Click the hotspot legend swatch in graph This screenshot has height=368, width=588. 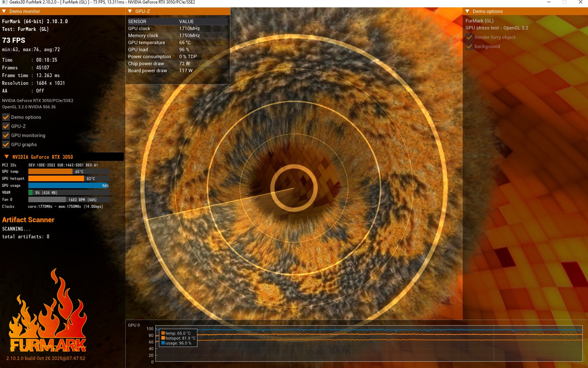pos(163,338)
